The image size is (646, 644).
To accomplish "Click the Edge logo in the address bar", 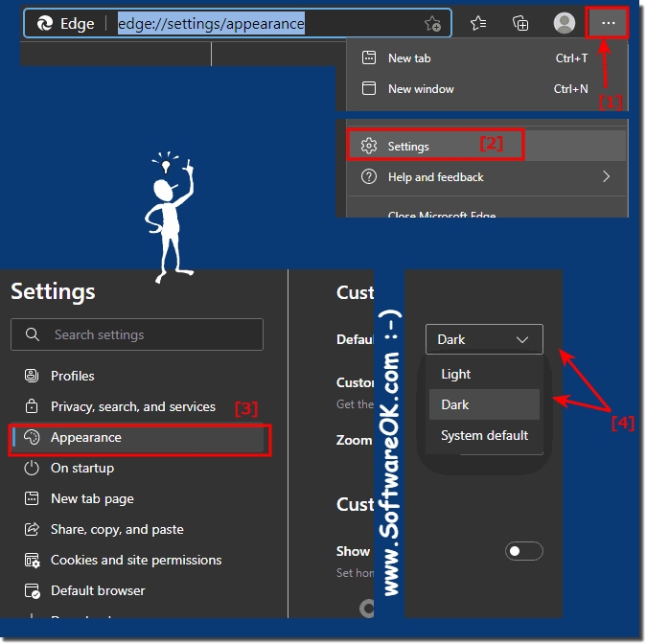I will pyautogui.click(x=45, y=24).
